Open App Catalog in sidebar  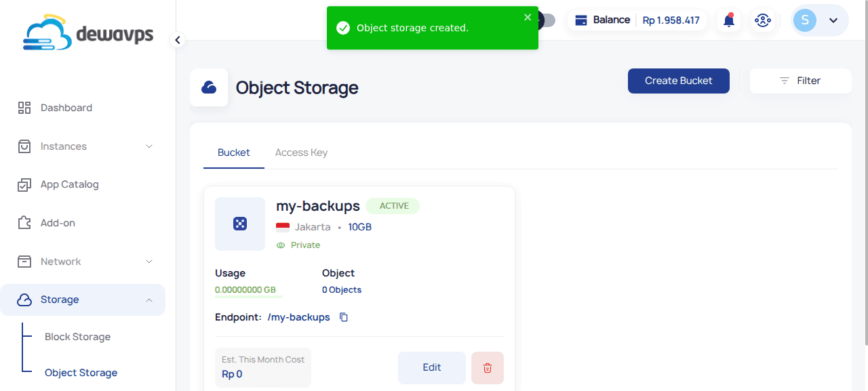click(69, 184)
